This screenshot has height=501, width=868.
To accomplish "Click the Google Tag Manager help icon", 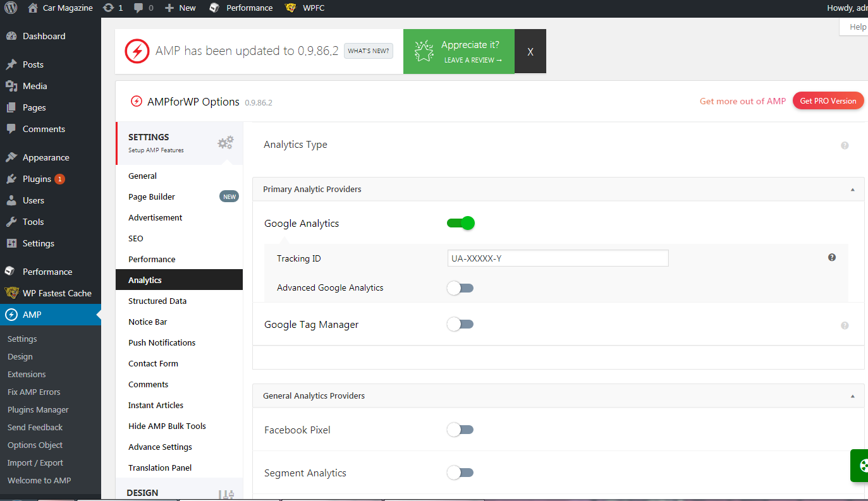I will pos(845,325).
